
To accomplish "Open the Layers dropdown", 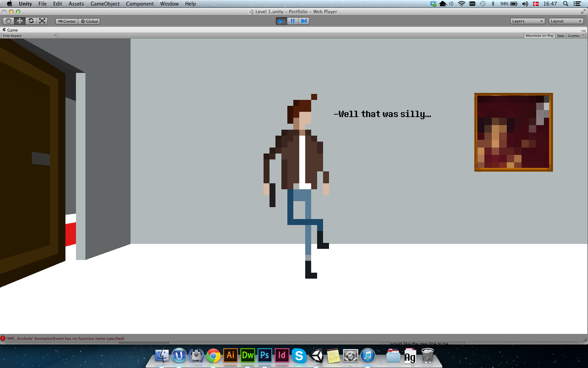I will [527, 21].
